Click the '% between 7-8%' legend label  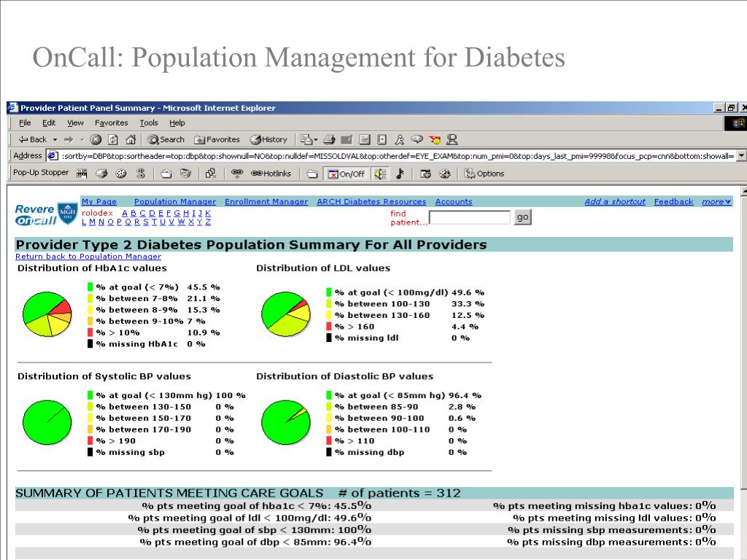136,298
